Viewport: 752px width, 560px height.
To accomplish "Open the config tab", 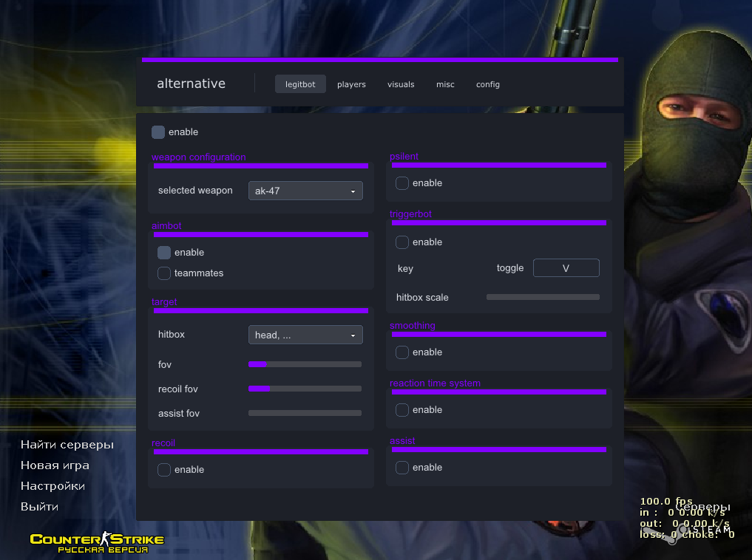I will [x=488, y=84].
